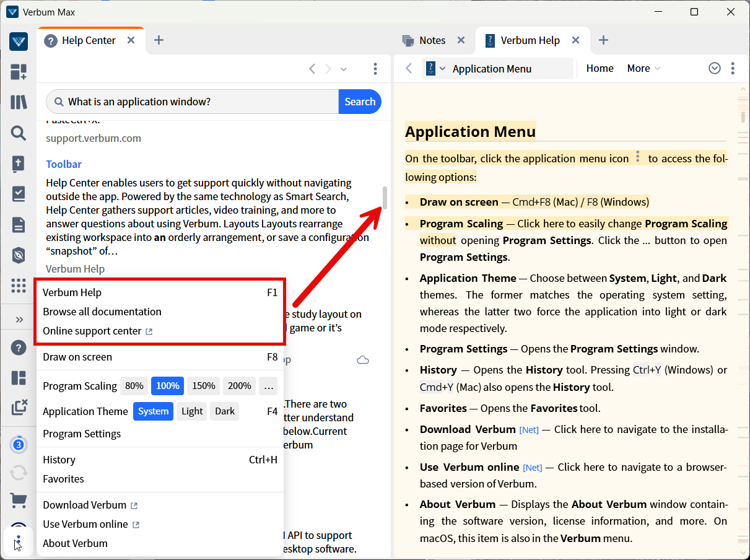This screenshot has width=750, height=560.
Task: Click the close all panels icon
Action: (19, 407)
